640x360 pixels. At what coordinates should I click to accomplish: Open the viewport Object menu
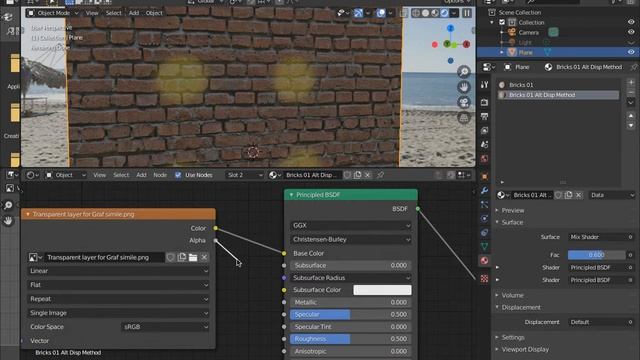coord(154,13)
